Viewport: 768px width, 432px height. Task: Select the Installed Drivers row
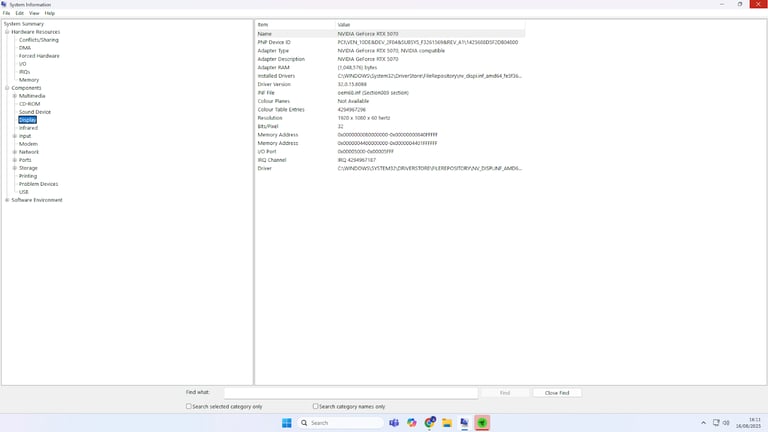click(390, 76)
